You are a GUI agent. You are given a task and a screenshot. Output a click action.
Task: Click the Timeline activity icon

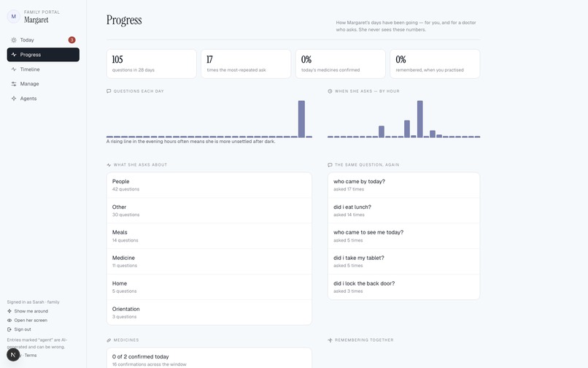[x=14, y=69]
